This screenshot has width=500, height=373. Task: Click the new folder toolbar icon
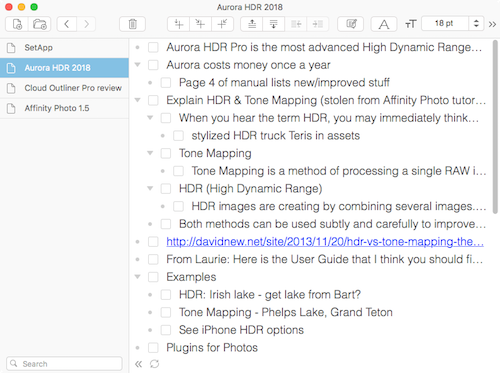(40, 24)
